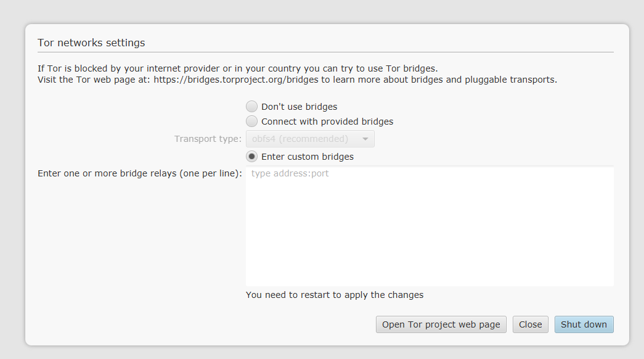Click the gray backdrop outside the dialog
644x359 pixels.
tap(322, 12)
